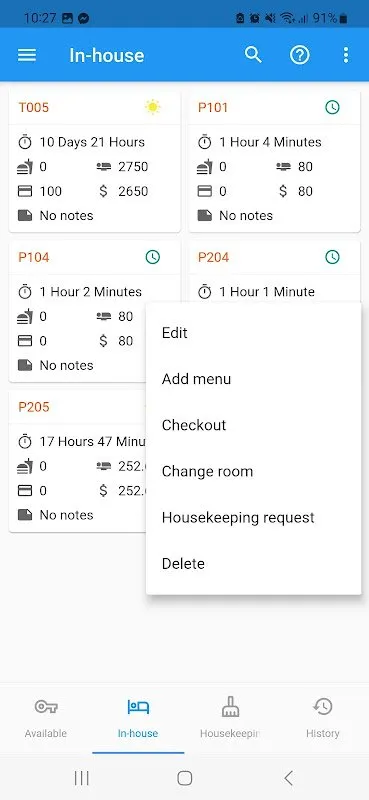
Task: Tap the clock icon on P204 card
Action: coord(332,257)
